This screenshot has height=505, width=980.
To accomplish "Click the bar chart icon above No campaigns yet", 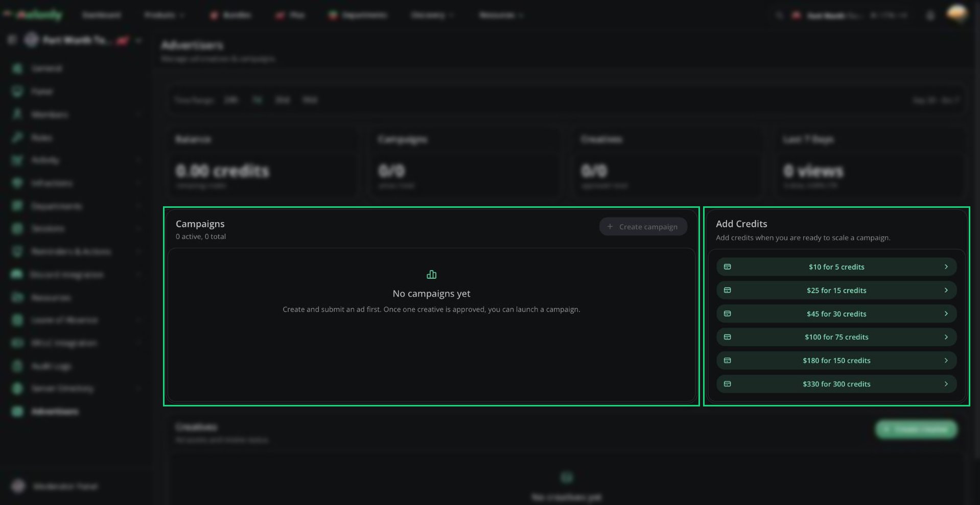I will (432, 275).
